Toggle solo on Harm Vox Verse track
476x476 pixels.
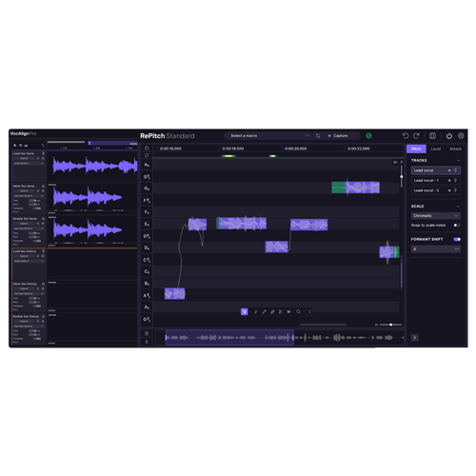tap(38, 191)
